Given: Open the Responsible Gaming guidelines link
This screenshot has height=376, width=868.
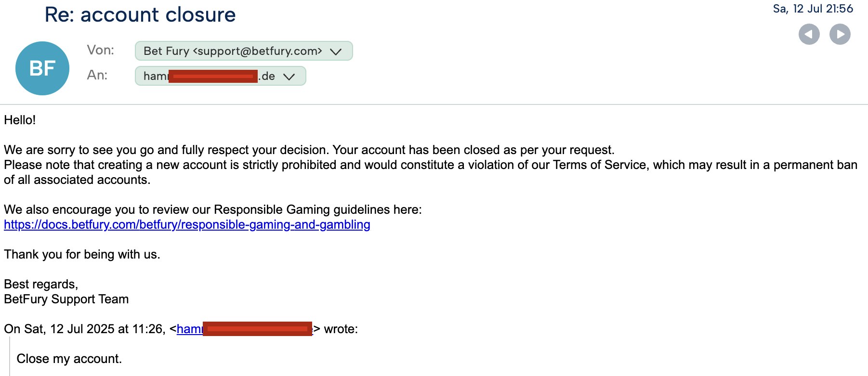Looking at the screenshot, I should 187,225.
